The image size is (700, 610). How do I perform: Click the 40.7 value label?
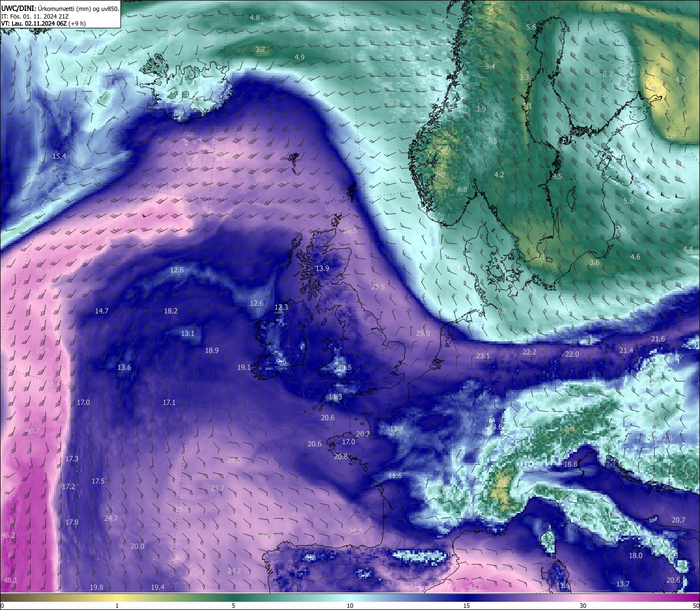click(33, 431)
